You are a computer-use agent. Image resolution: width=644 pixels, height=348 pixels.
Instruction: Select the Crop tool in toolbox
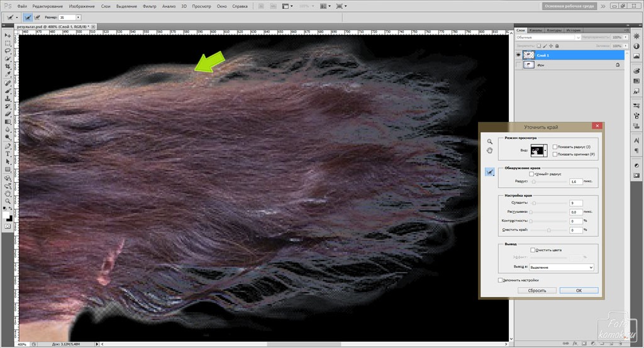pos(8,67)
